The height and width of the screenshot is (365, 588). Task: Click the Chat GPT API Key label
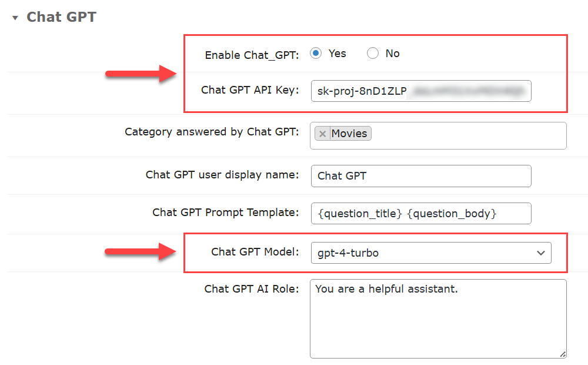coord(250,90)
